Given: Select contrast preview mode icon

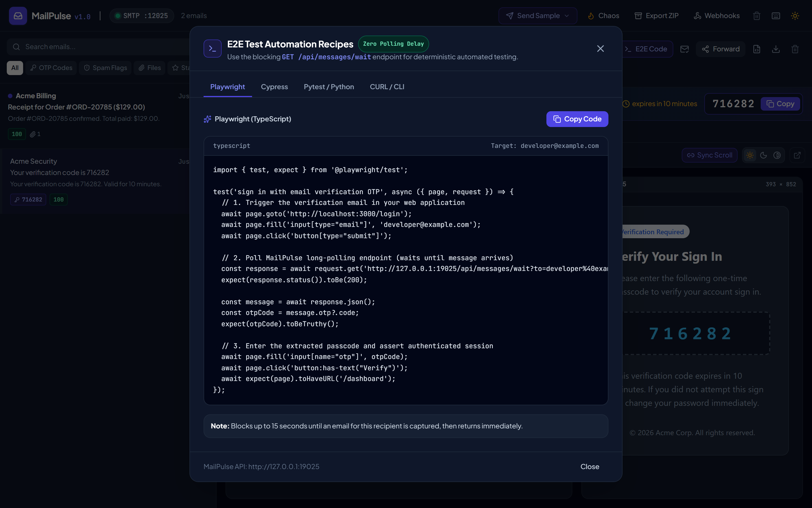Looking at the screenshot, I should coord(777,155).
